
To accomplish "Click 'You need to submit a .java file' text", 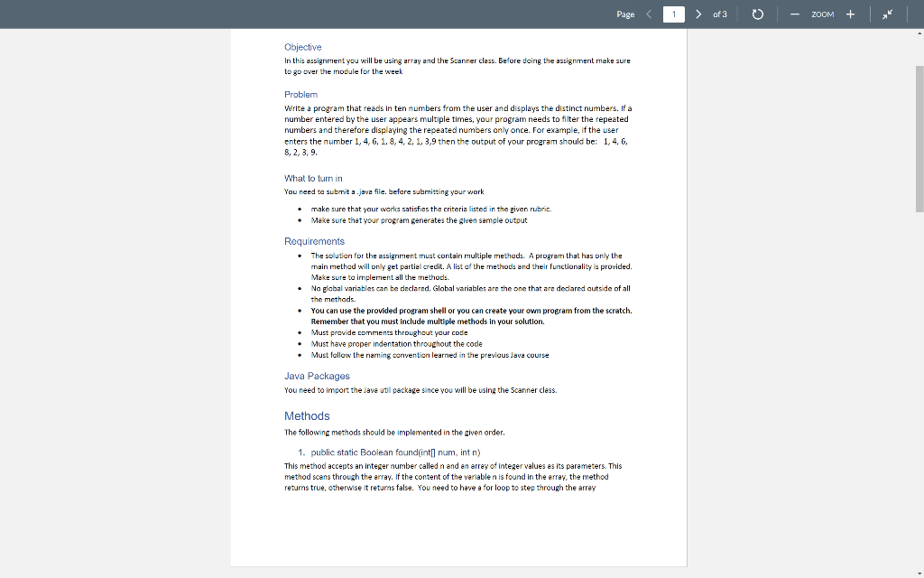I will click(x=384, y=191).
